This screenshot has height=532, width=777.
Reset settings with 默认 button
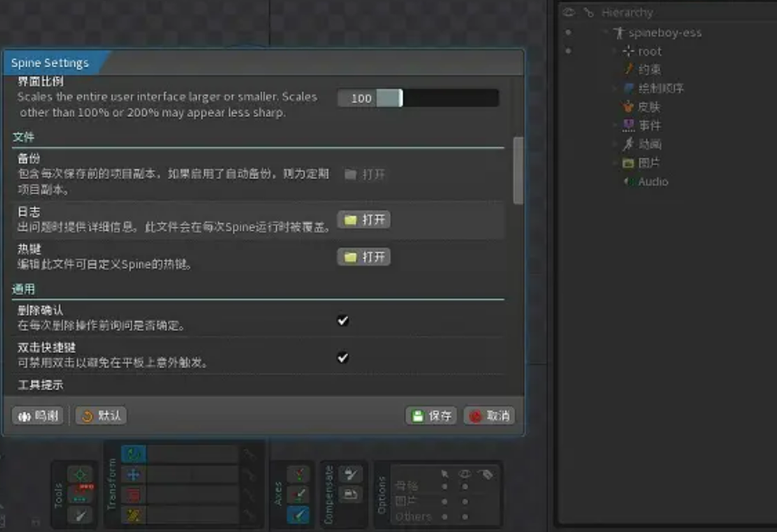(x=101, y=415)
